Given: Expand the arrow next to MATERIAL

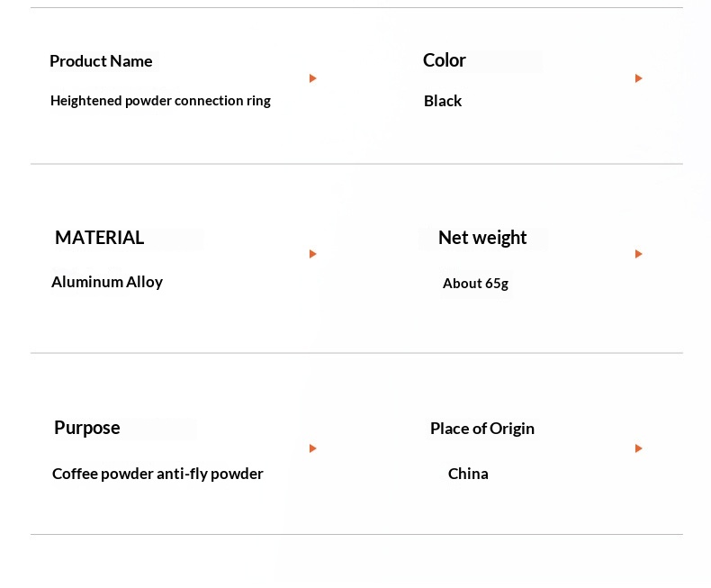Looking at the screenshot, I should click(313, 254).
